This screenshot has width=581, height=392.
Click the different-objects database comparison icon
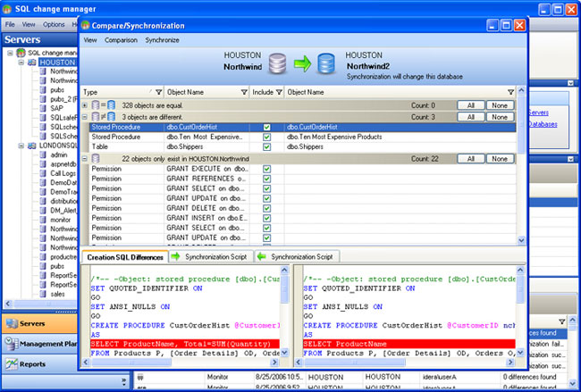click(x=104, y=117)
